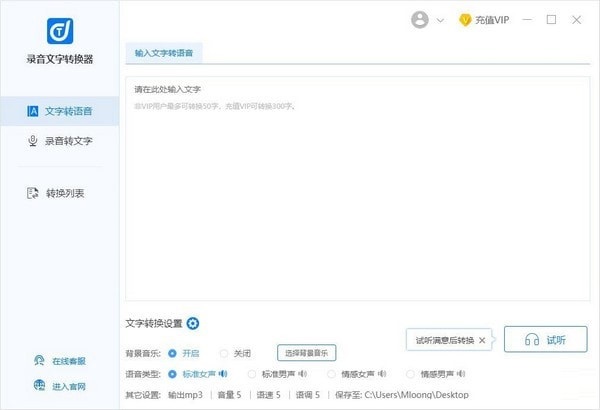This screenshot has width=600, height=410.
Task: Click the gold VIP badge icon
Action: (x=465, y=20)
